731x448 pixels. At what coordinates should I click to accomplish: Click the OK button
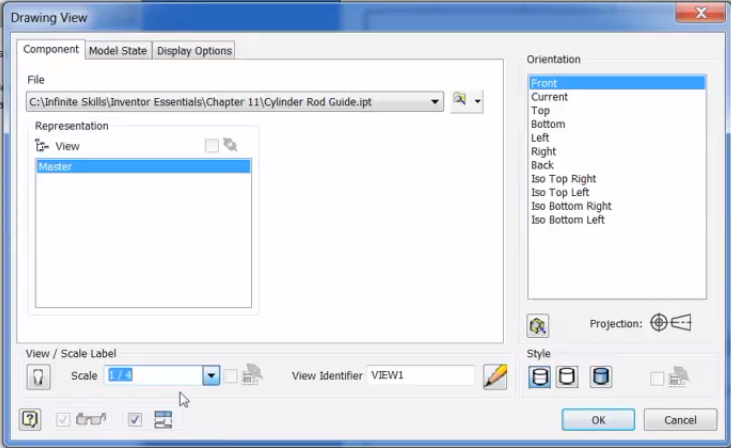[598, 420]
